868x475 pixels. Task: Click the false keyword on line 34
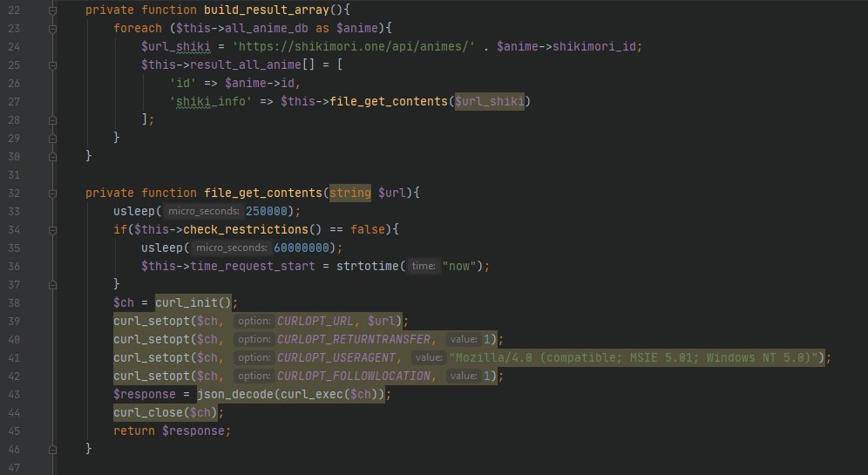[x=368, y=230]
